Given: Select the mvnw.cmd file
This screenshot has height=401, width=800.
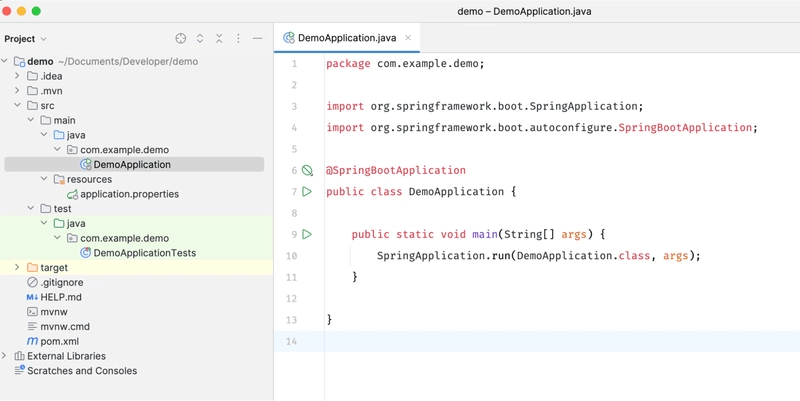Looking at the screenshot, I should [x=65, y=327].
